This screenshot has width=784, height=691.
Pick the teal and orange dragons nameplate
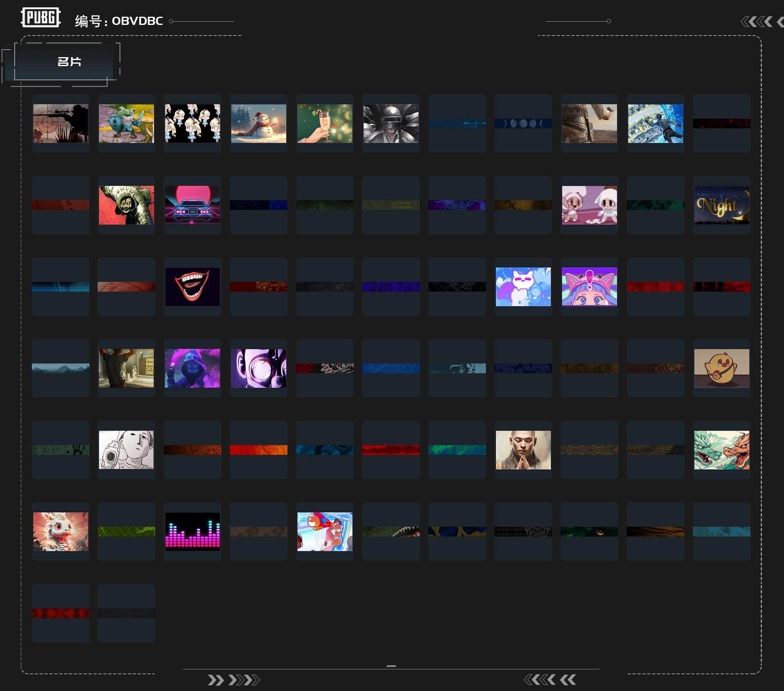tap(722, 450)
